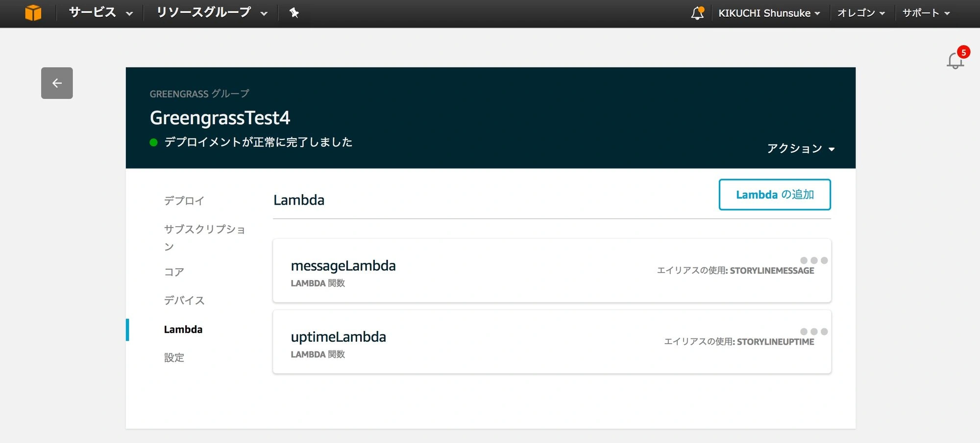This screenshot has width=980, height=443.
Task: Open the サポート menu
Action: pos(926,13)
